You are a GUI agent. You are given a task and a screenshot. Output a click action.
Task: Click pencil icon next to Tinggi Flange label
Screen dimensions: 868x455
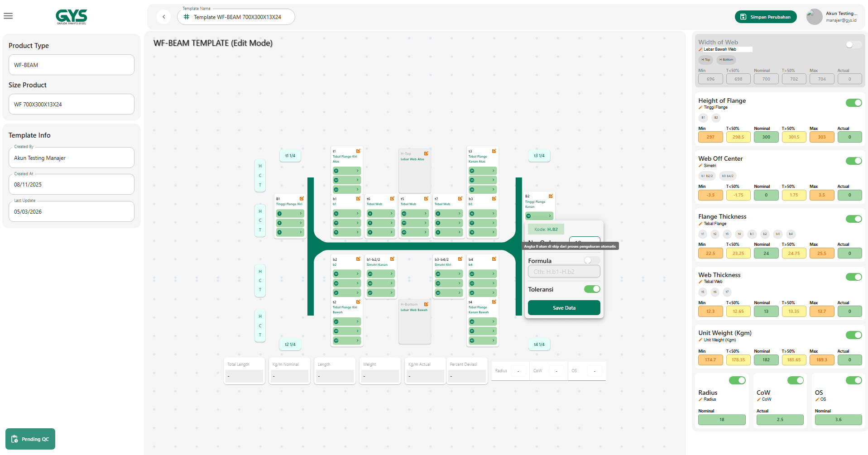pyautogui.click(x=700, y=108)
